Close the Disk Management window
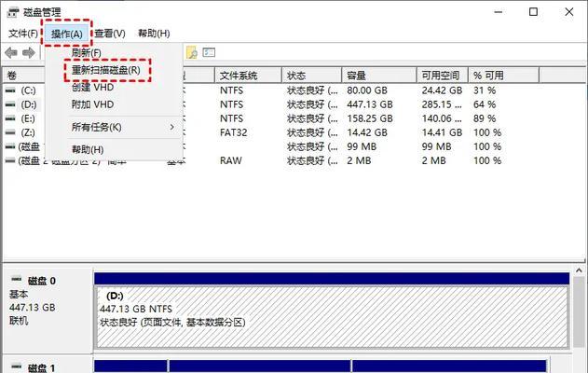This screenshot has height=373, width=588. click(x=569, y=12)
